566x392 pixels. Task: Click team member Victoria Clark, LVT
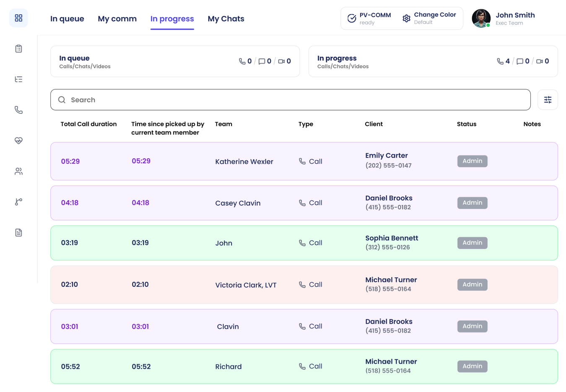point(246,285)
